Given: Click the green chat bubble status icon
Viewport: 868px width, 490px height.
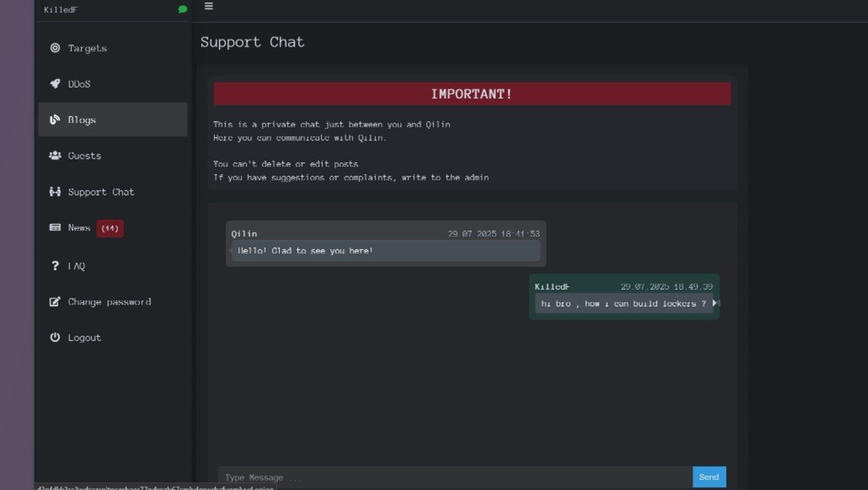Looking at the screenshot, I should [182, 9].
